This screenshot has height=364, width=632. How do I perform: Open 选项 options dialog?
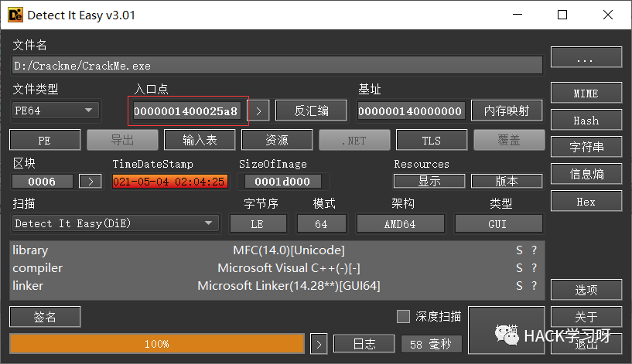point(586,290)
